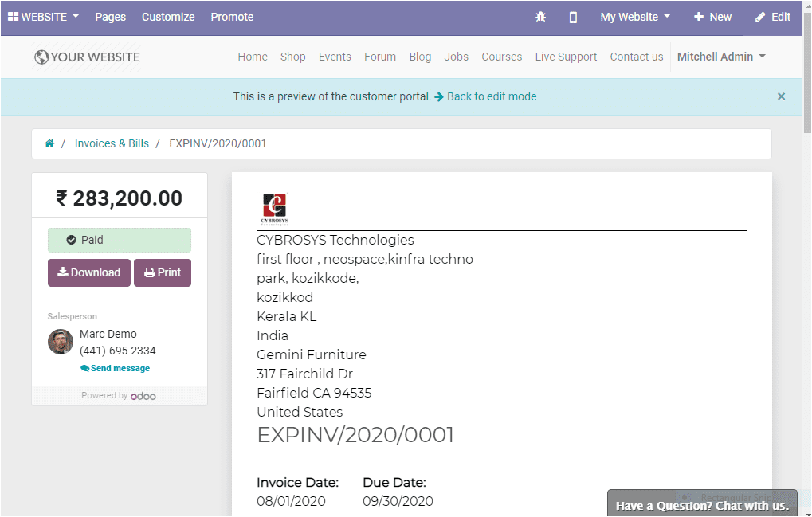Open the Live Support page
Viewport: 812px width, 517px height.
pos(566,57)
